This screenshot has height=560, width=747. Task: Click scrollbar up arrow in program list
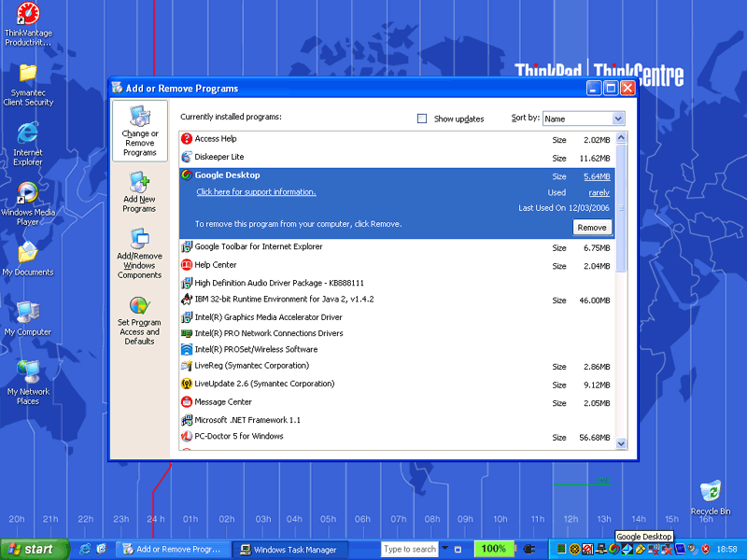(621, 137)
